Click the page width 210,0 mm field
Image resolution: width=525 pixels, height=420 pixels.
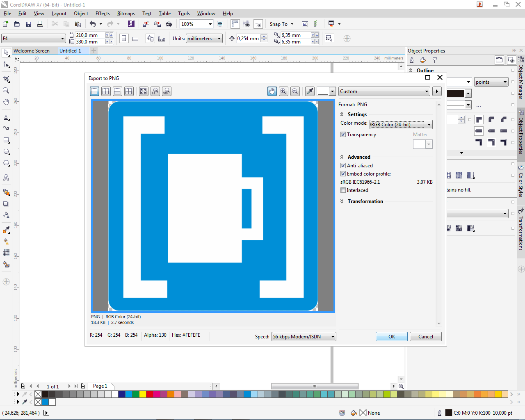(x=90, y=35)
